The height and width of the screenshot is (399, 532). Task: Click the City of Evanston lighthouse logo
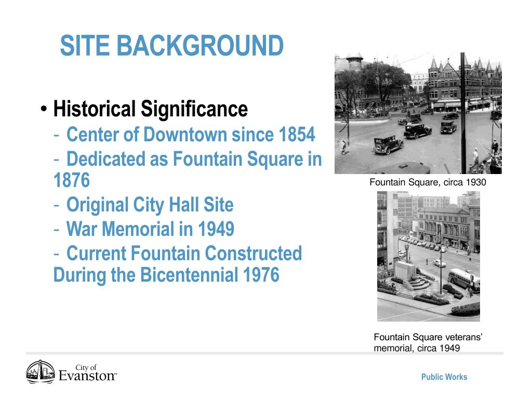[x=41, y=371]
